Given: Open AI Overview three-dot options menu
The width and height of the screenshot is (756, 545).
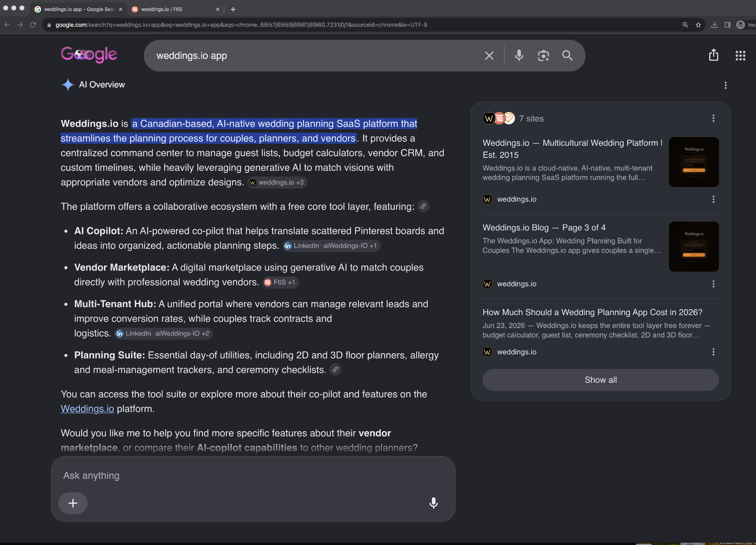Looking at the screenshot, I should (x=725, y=85).
